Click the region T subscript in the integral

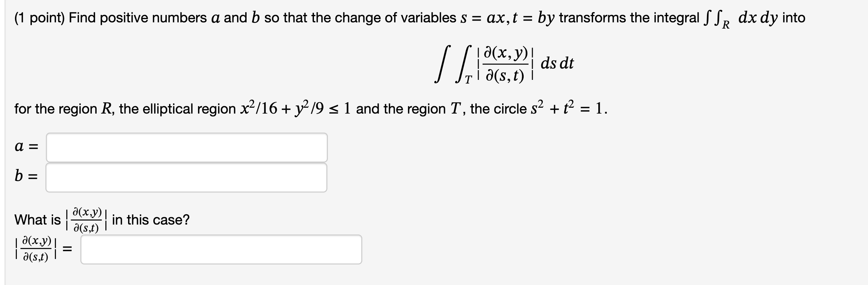(x=469, y=78)
